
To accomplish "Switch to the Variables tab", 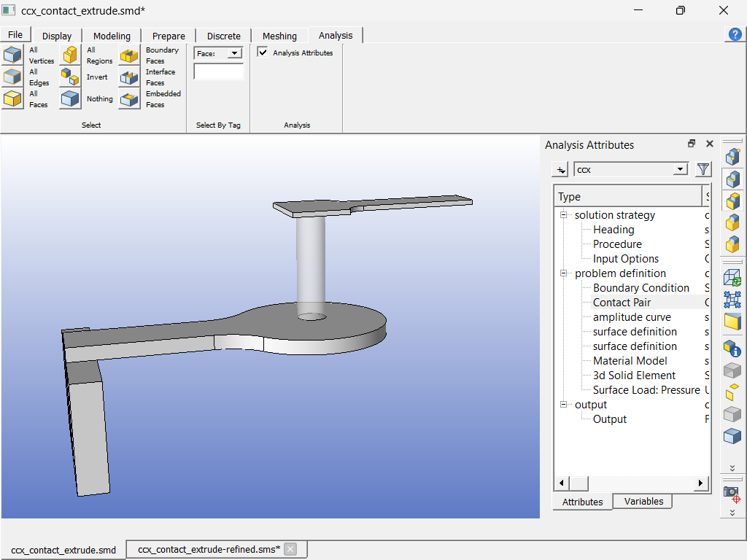I will pos(643,502).
